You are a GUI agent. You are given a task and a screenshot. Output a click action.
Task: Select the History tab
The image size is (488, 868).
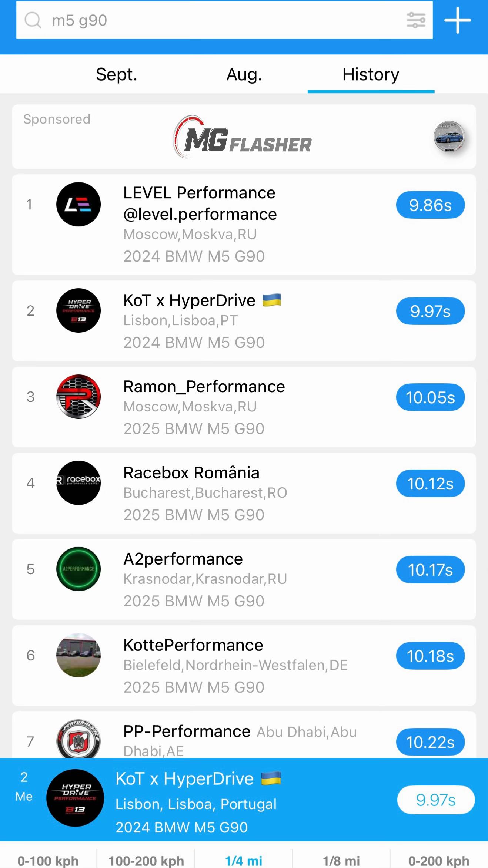(371, 74)
